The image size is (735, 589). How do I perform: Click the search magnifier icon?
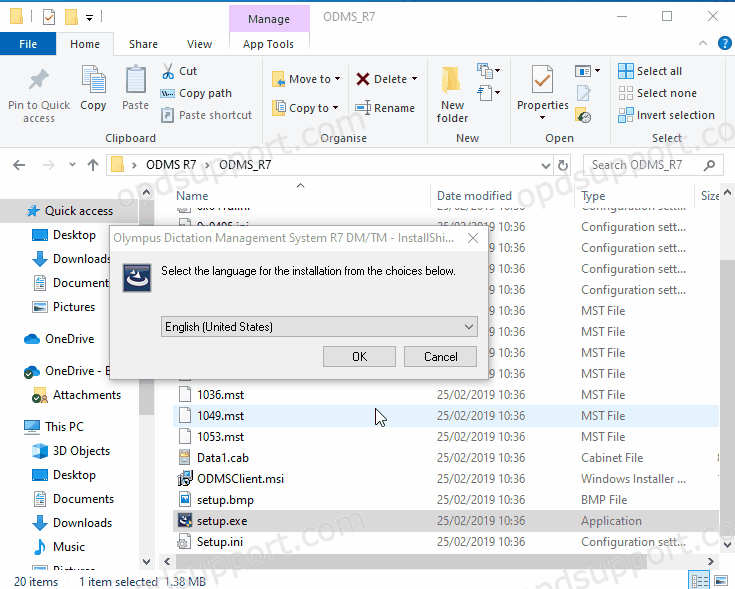pos(710,165)
